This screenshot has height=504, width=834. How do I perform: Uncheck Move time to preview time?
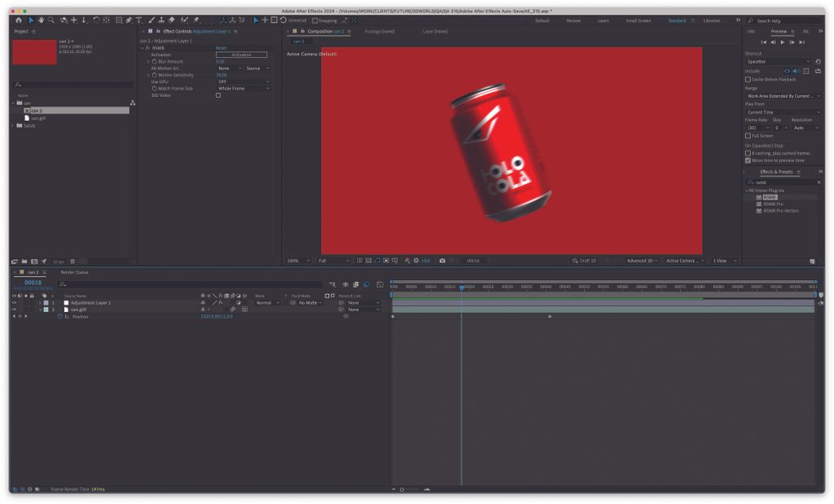tap(748, 160)
